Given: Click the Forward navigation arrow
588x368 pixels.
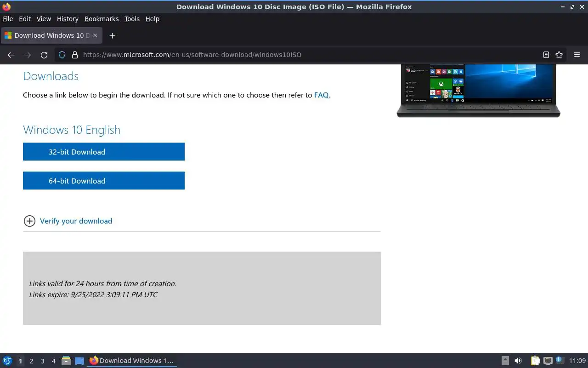Looking at the screenshot, I should (28, 55).
